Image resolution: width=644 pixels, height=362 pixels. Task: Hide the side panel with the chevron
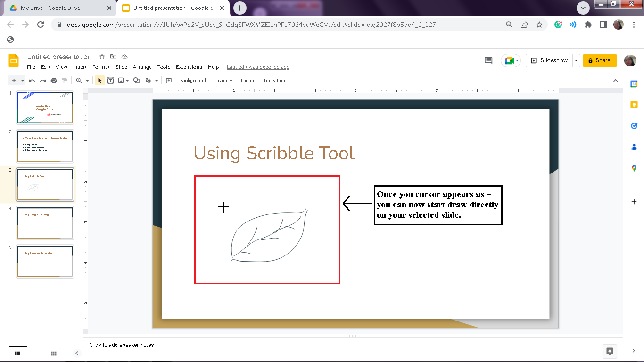click(634, 351)
